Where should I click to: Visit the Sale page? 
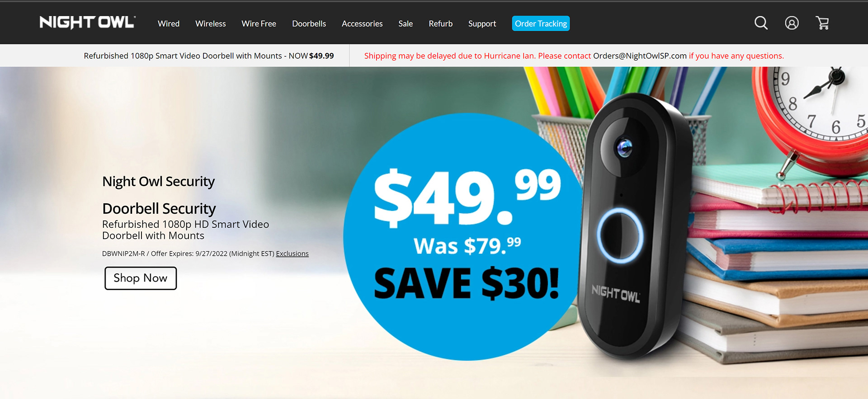pyautogui.click(x=406, y=23)
